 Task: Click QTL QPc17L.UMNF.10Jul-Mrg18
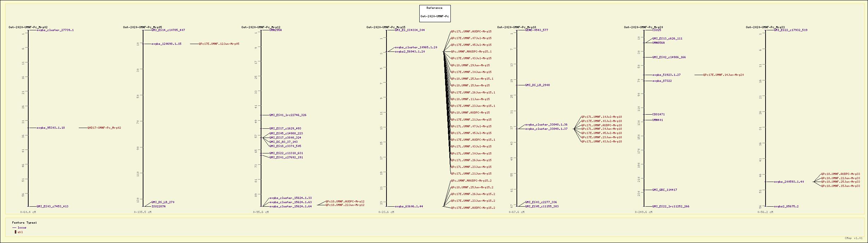601,117
